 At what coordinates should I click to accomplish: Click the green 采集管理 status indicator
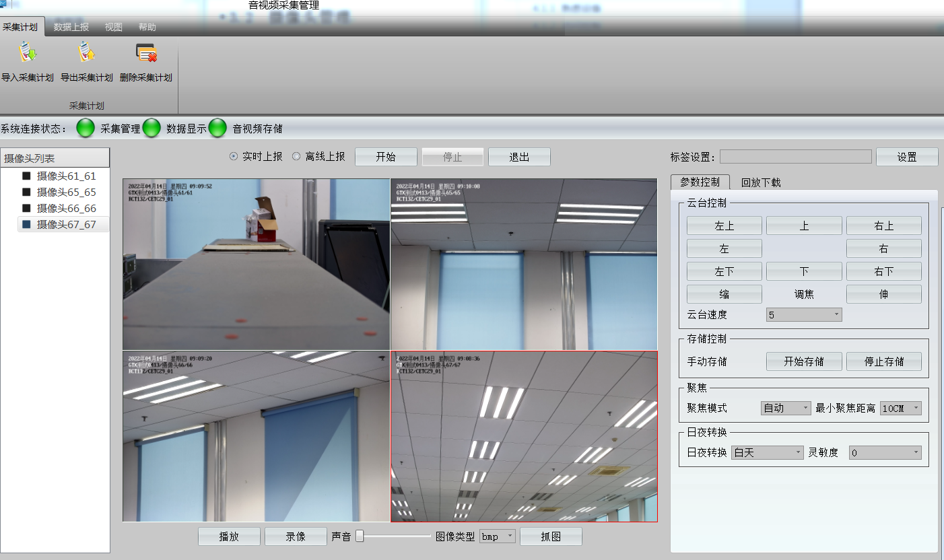(86, 128)
